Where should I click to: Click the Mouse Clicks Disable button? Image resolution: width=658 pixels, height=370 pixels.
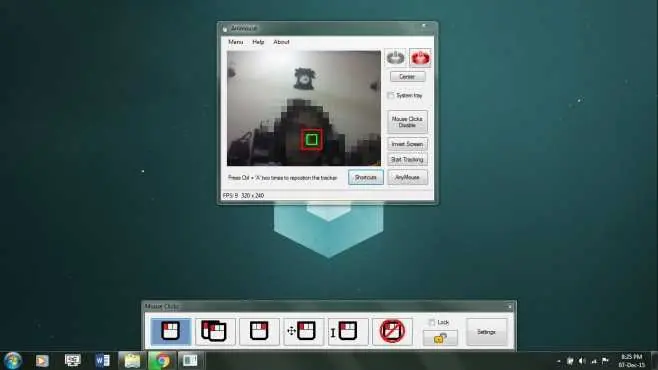click(407, 122)
